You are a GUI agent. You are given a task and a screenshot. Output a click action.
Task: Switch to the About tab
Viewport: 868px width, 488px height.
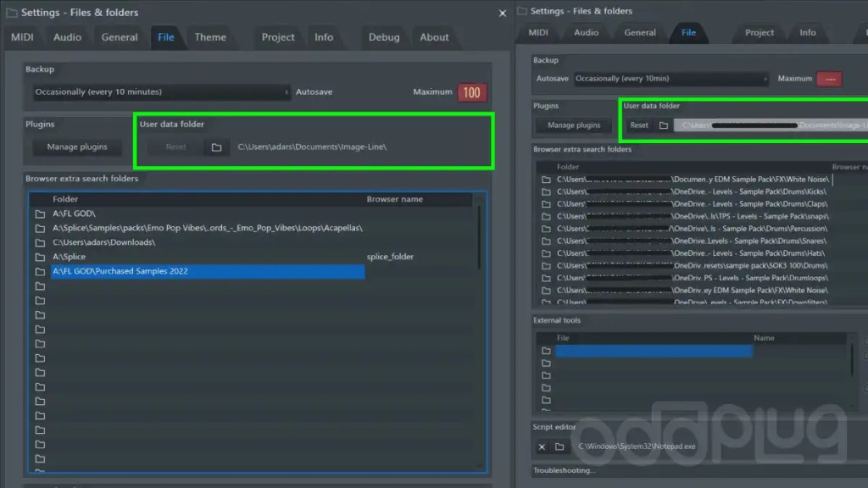click(434, 37)
